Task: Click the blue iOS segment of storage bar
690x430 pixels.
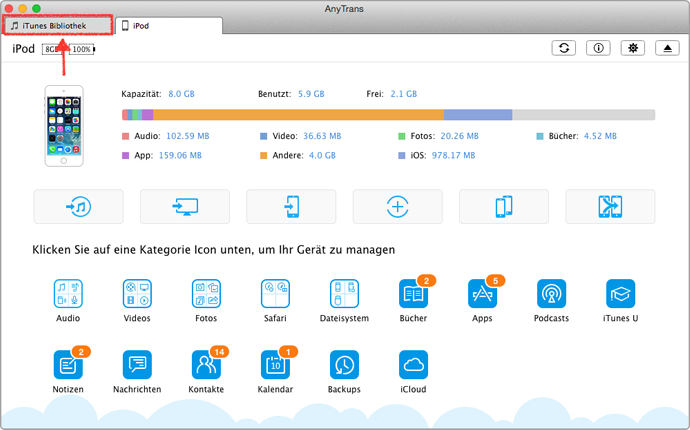Action: (478, 115)
